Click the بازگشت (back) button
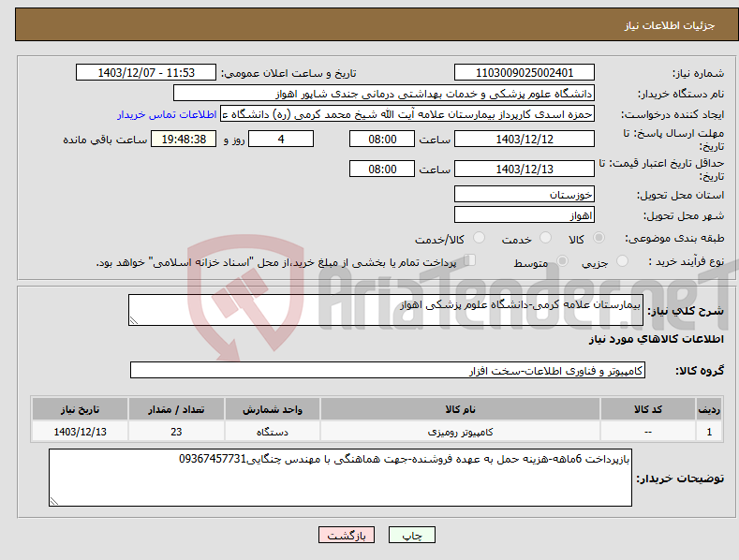This screenshot has height=560, width=739. click(346, 535)
